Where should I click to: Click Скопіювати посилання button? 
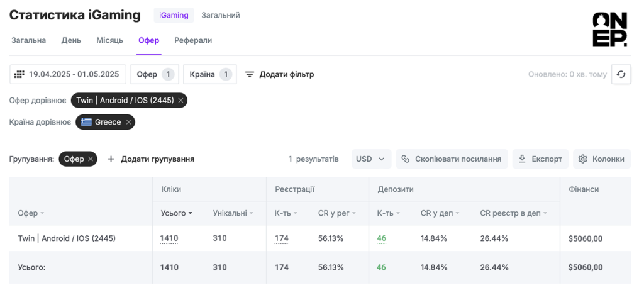pos(452,159)
